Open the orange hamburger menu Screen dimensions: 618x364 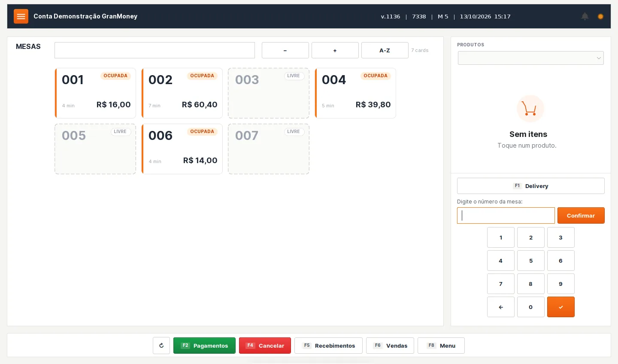(21, 16)
